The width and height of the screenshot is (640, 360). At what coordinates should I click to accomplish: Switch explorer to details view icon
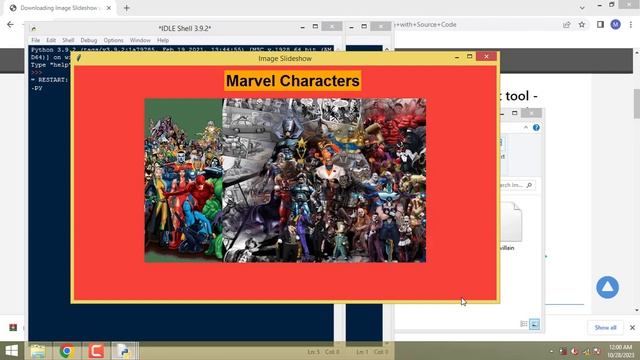524,324
